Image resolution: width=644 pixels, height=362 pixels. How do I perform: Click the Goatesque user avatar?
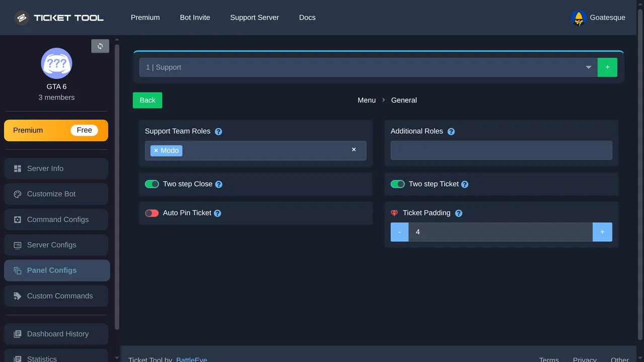point(579,18)
